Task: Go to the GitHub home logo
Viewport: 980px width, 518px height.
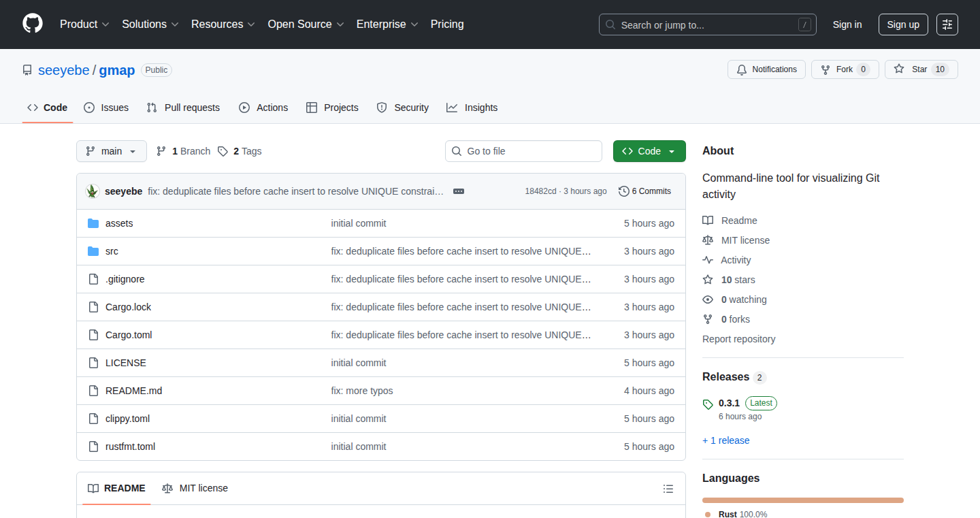Action: tap(33, 24)
